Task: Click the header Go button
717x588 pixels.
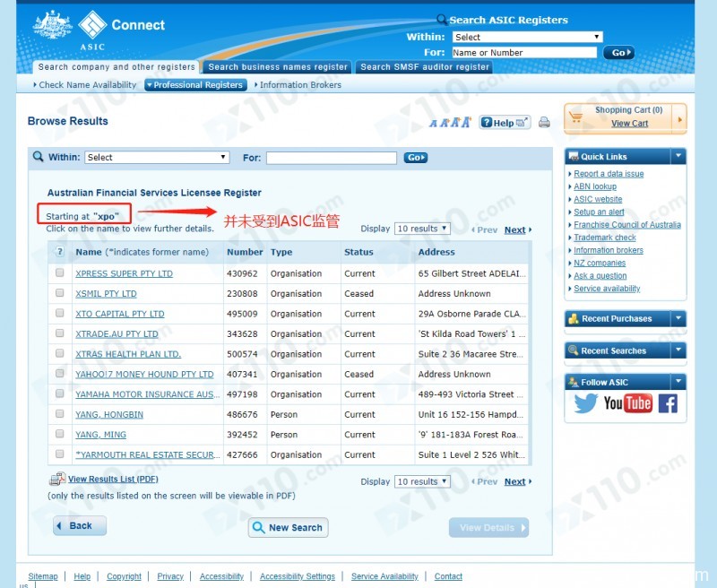Action: (618, 53)
